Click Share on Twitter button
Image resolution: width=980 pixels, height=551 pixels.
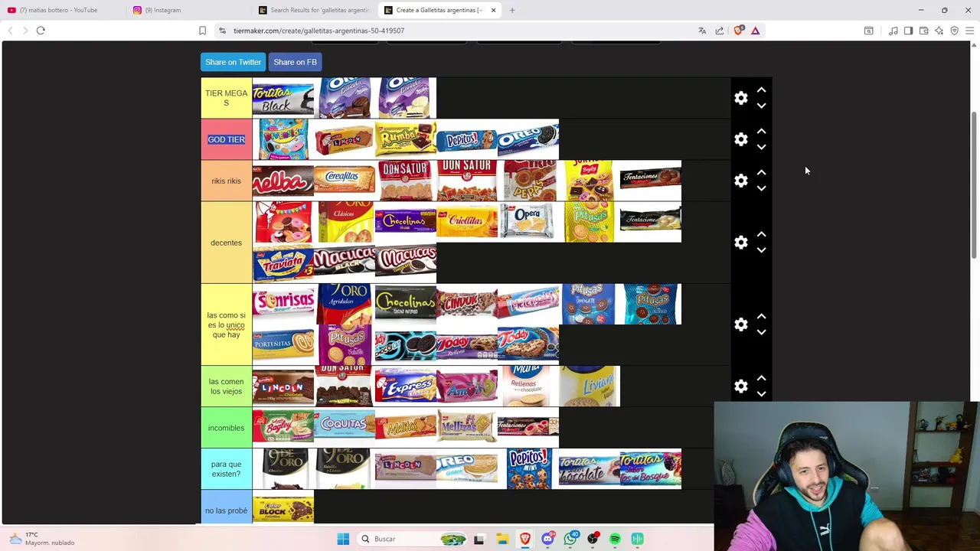pyautogui.click(x=233, y=62)
